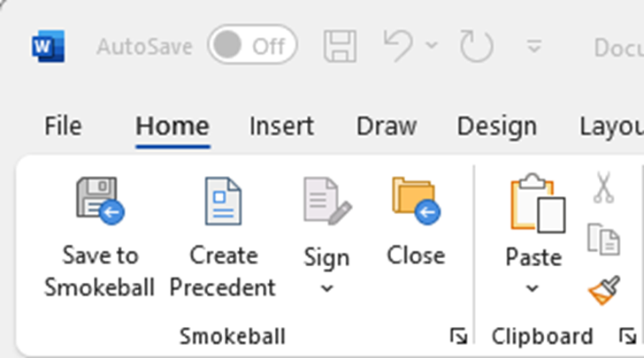Image resolution: width=644 pixels, height=358 pixels.
Task: Click the Sign document pen icon
Action: [327, 202]
